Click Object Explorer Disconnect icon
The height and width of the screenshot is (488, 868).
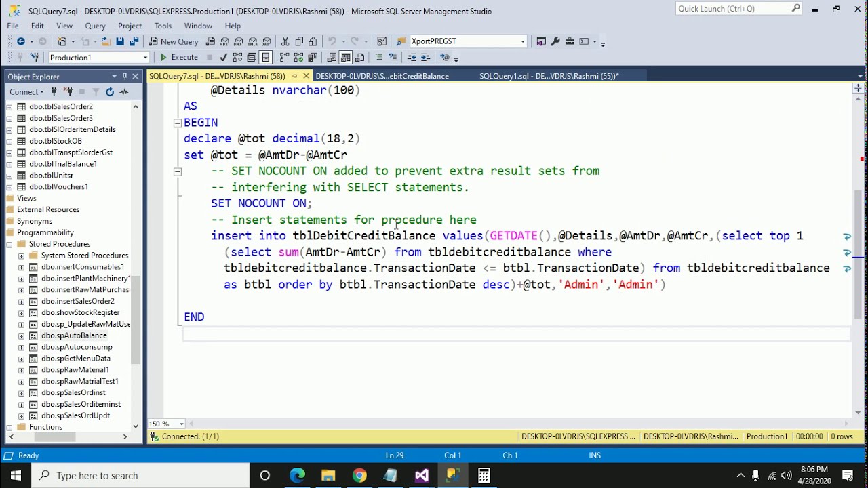pos(68,91)
